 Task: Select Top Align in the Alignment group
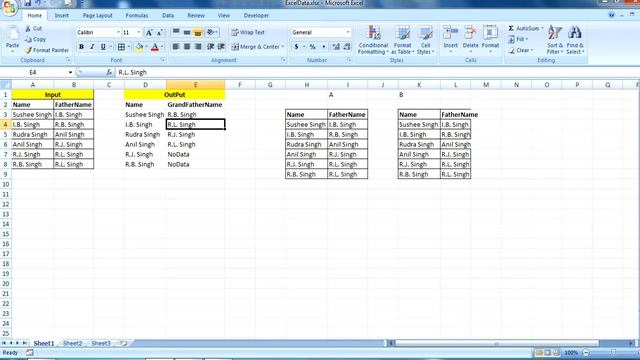pyautogui.click(x=176, y=32)
